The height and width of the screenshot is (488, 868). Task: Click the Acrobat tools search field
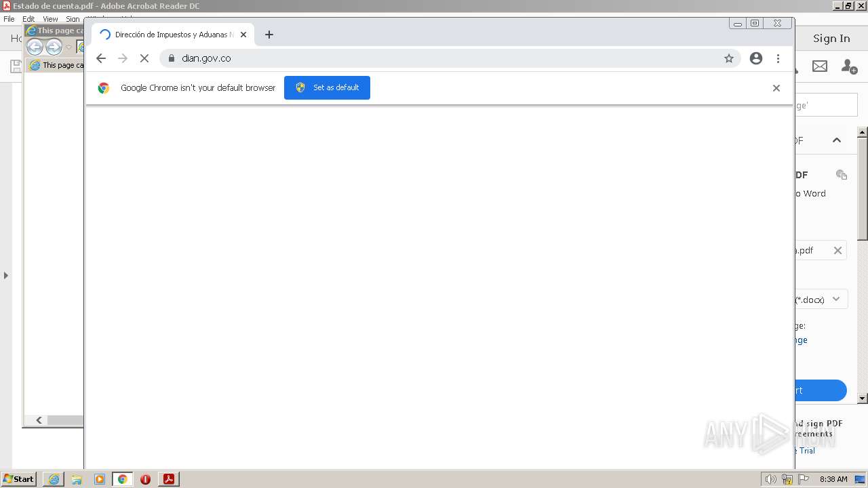coord(826,105)
